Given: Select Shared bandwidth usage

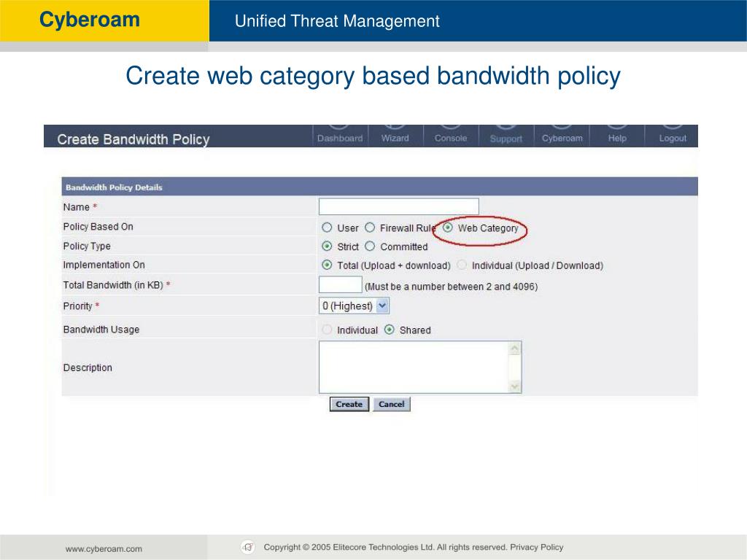Looking at the screenshot, I should 390,330.
